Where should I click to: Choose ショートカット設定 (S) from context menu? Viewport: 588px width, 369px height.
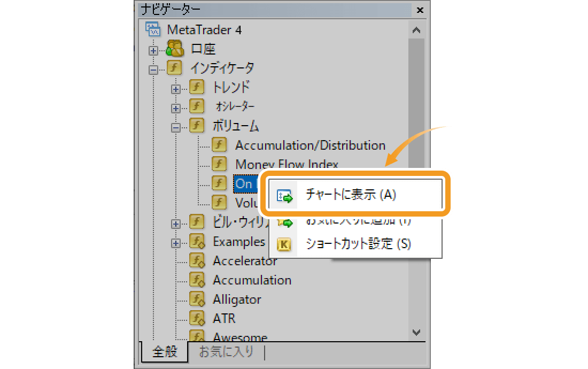(x=355, y=244)
